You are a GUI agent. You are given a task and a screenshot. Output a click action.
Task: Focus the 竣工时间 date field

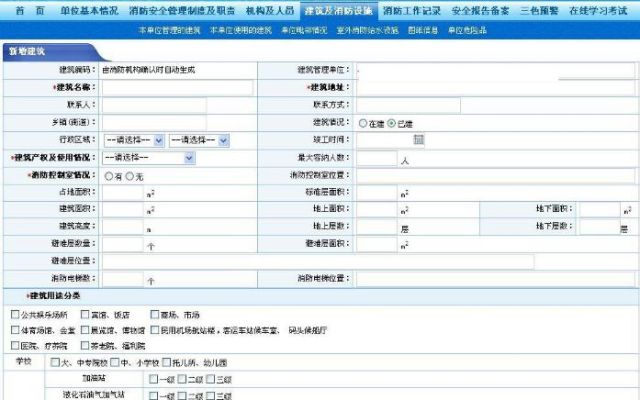coord(384,140)
